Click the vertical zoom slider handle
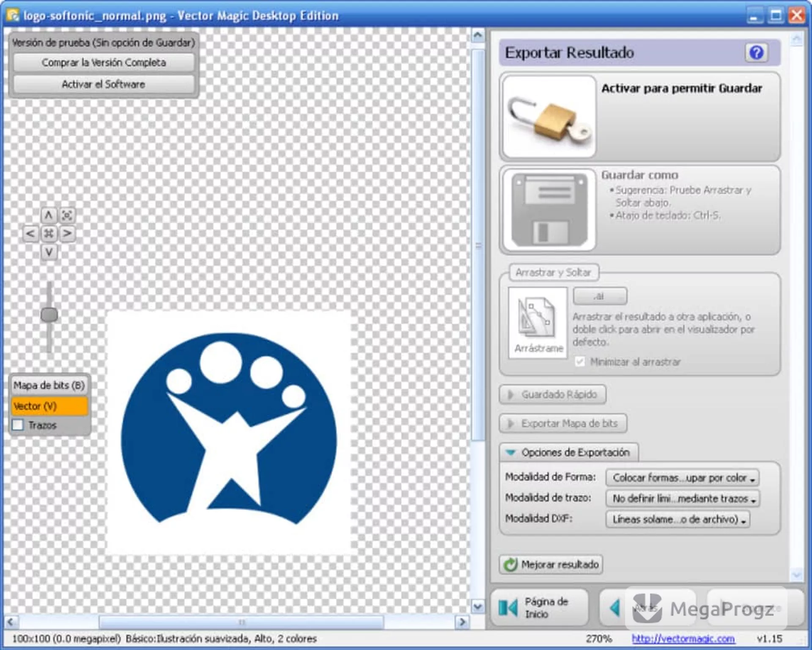This screenshot has width=812, height=650. tap(49, 315)
